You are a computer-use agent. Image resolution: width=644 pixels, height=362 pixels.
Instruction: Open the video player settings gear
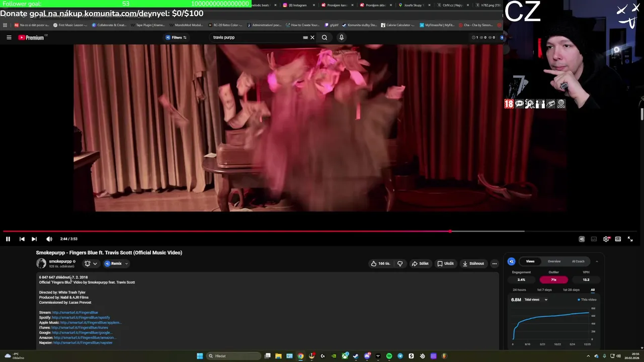coord(606,239)
